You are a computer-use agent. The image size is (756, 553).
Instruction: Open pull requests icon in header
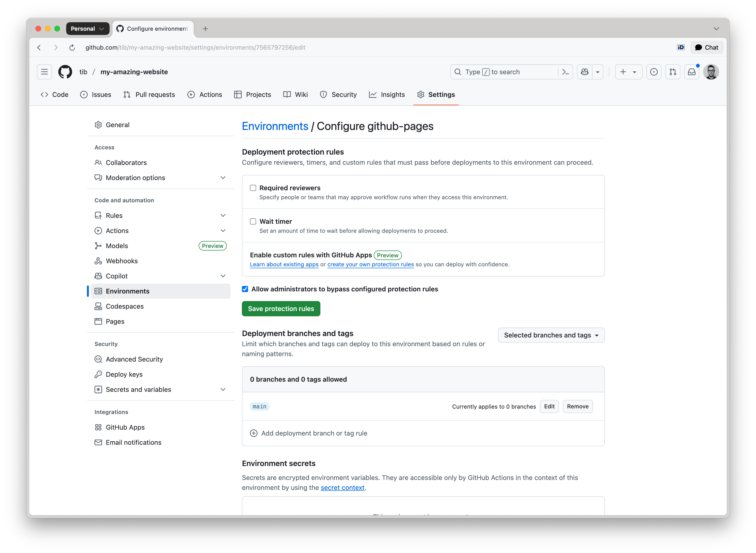(673, 72)
